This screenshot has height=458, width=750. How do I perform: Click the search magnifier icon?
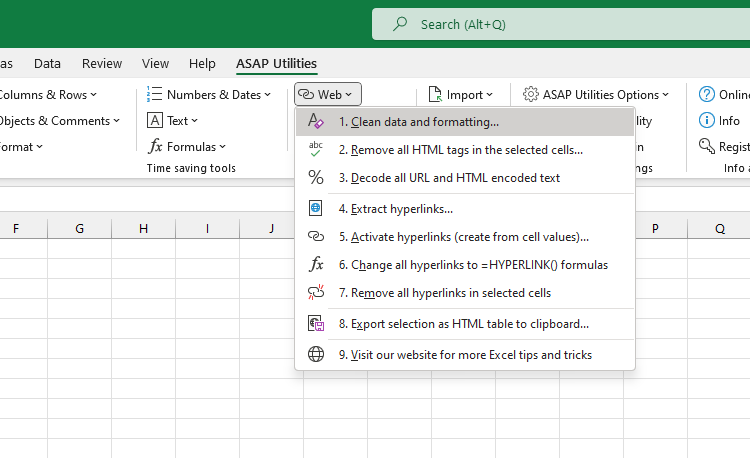tap(400, 23)
